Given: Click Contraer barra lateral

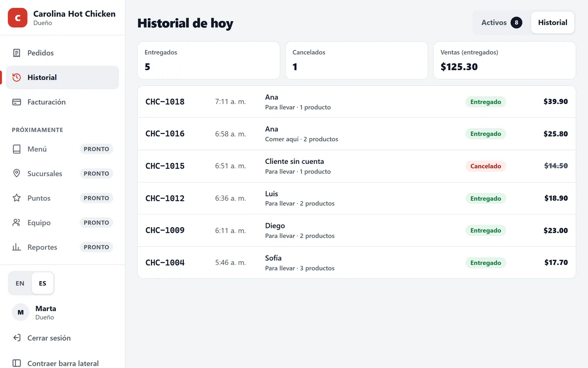Looking at the screenshot, I should coord(63,364).
